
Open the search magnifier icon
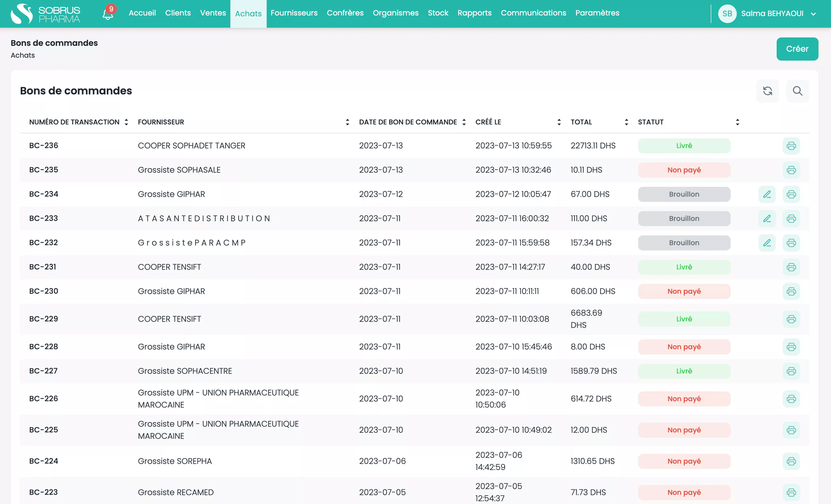click(797, 91)
